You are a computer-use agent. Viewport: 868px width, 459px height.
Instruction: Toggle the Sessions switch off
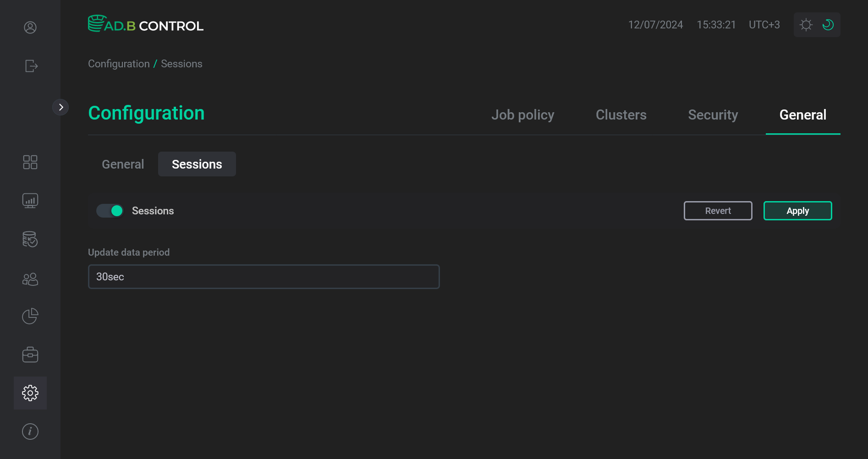[x=110, y=211]
